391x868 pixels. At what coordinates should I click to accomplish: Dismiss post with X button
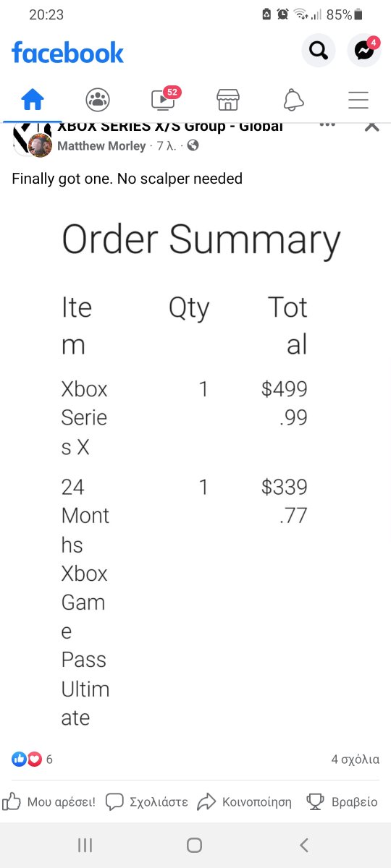pos(372,127)
